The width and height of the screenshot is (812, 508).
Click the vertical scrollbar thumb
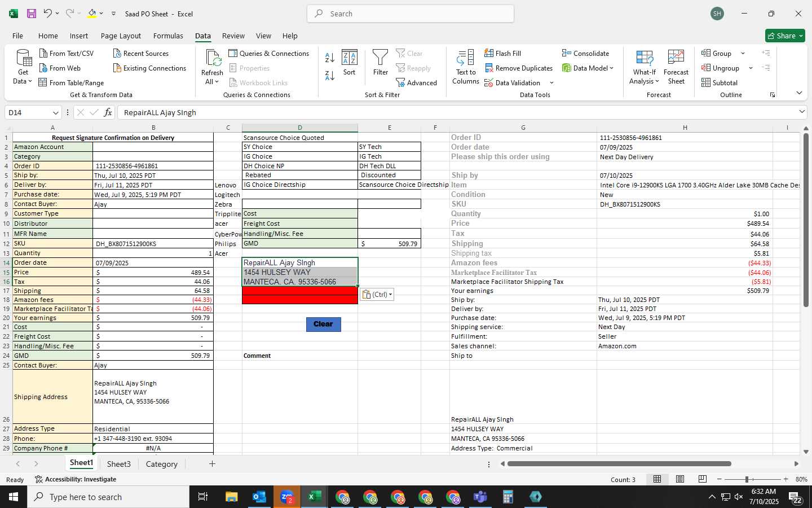point(806,220)
